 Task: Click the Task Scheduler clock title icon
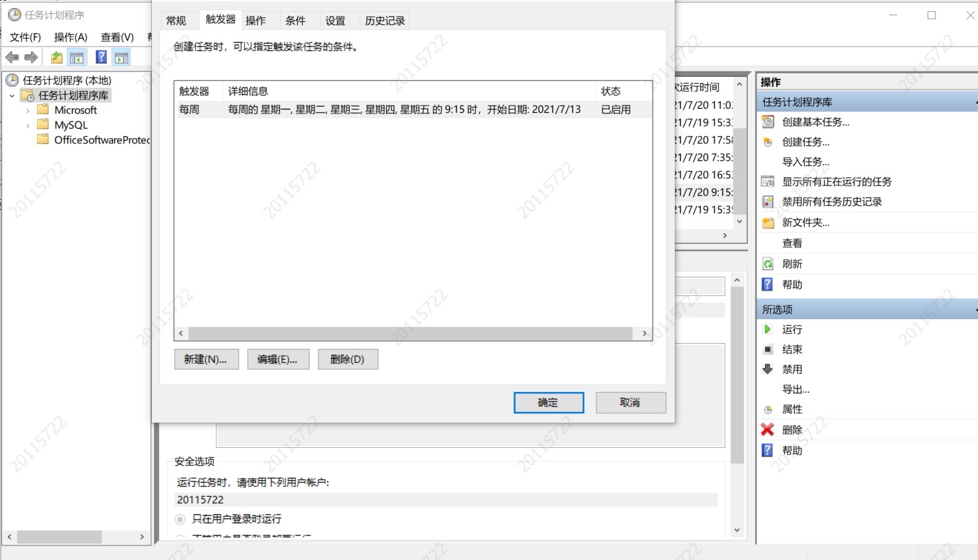[14, 15]
